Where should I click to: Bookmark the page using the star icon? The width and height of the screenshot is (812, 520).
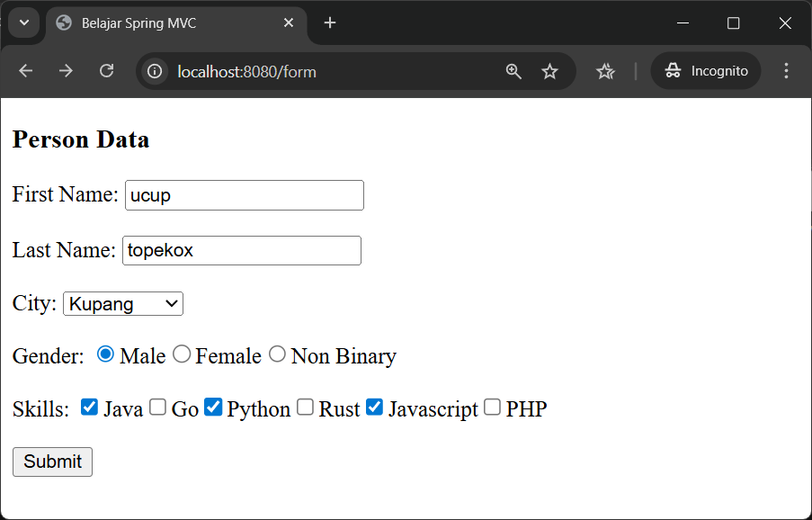pyautogui.click(x=549, y=70)
